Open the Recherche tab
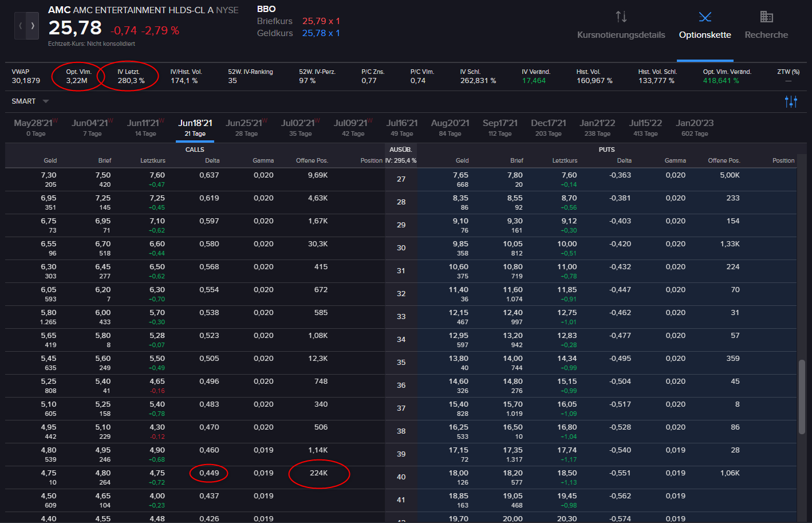Viewport: 812px width, 523px height. click(766, 26)
